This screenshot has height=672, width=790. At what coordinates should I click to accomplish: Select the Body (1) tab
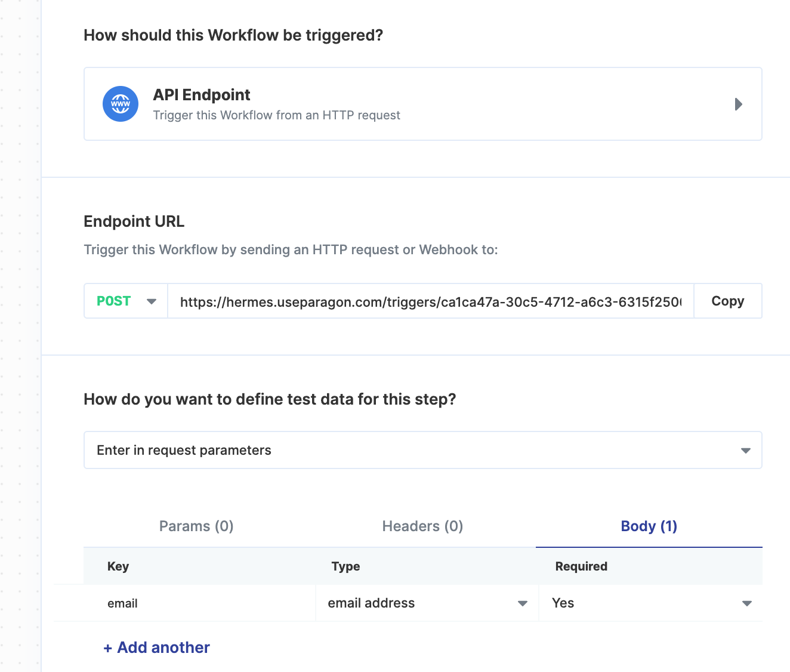[649, 526]
